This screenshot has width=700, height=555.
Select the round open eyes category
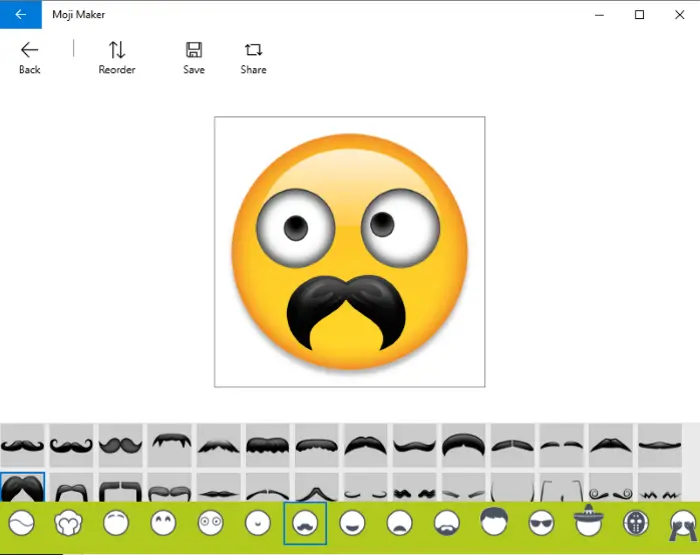click(211, 523)
